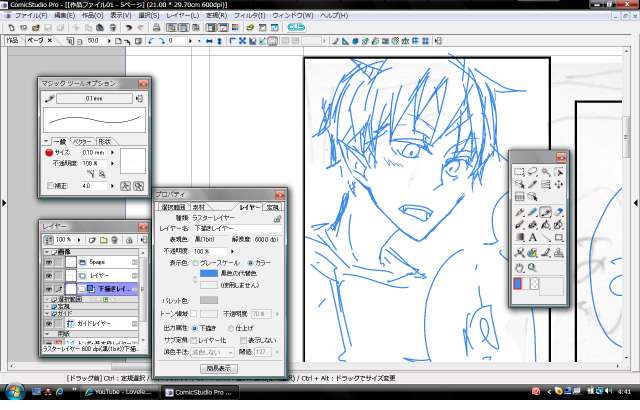Select the pen tool in toolbox
The image size is (640, 410).
[519, 212]
